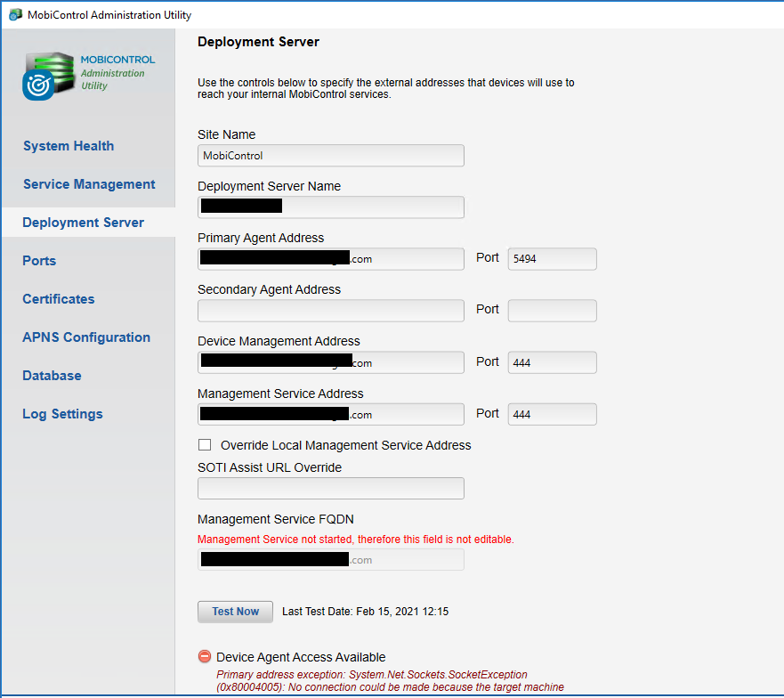Viewport: 784px width, 698px height.
Task: Click the Device Management Address Port field
Action: point(551,362)
